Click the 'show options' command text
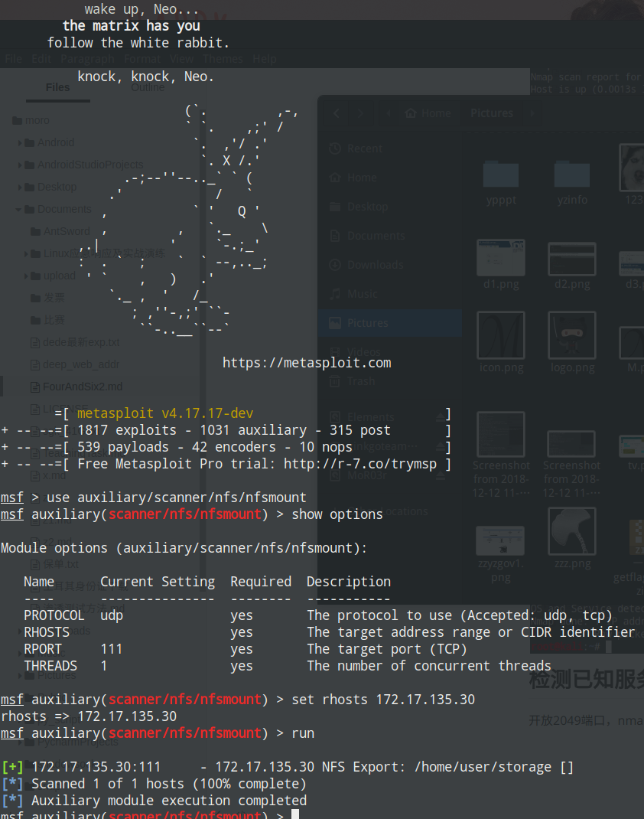644x819 pixels. tap(337, 514)
